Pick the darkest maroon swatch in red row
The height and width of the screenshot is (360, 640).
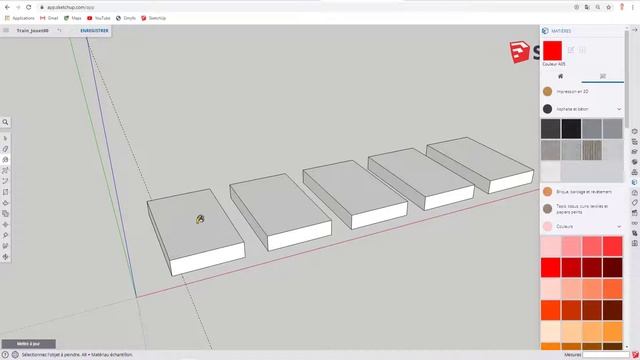pos(613,267)
